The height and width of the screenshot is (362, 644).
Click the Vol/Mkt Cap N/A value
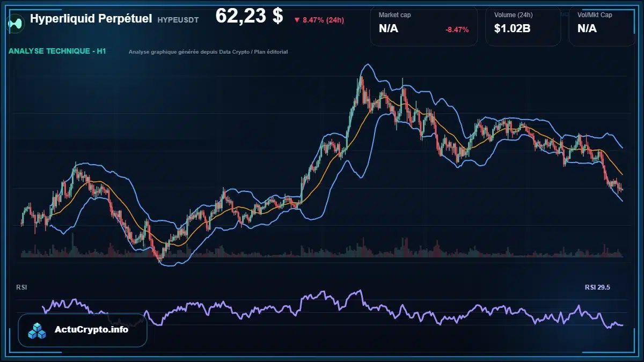(587, 29)
